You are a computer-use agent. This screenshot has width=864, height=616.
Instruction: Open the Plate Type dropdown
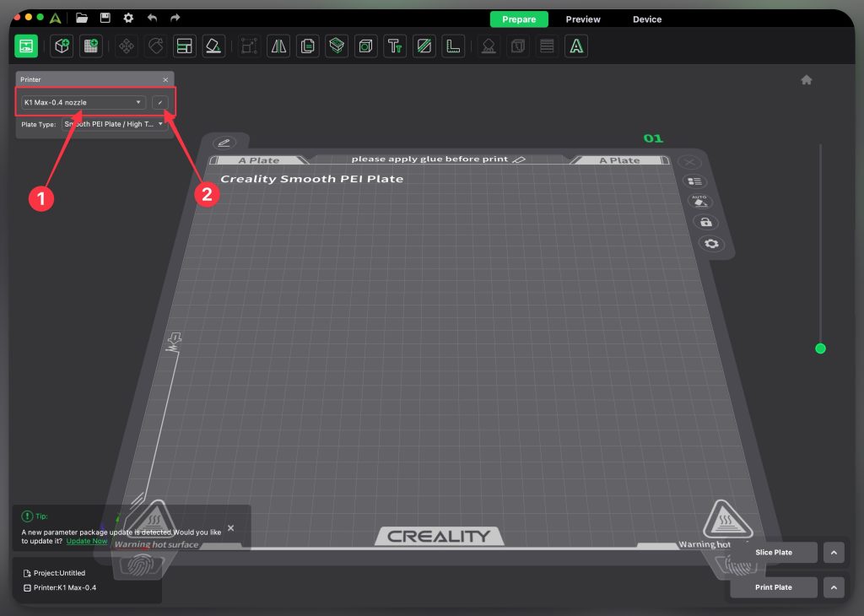tap(113, 124)
